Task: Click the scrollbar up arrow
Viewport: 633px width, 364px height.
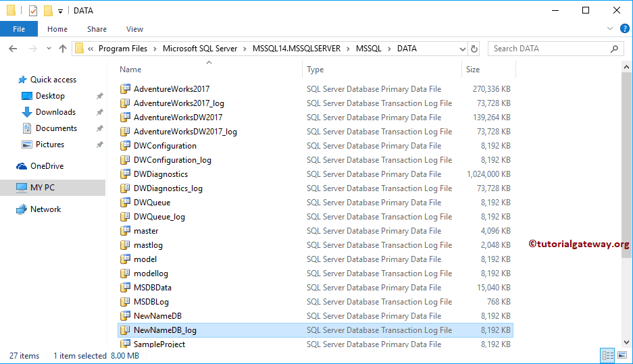Action: tap(626, 67)
